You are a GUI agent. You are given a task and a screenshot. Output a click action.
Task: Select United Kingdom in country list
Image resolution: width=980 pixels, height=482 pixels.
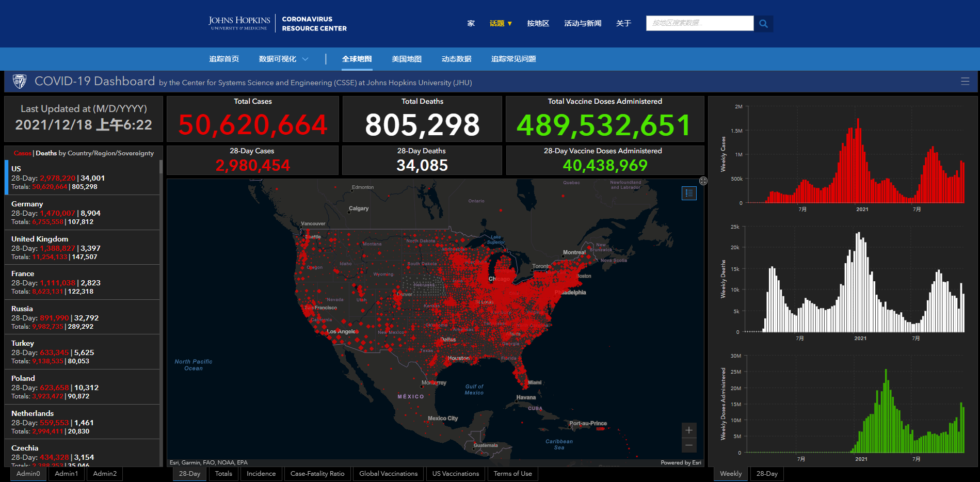coord(83,248)
